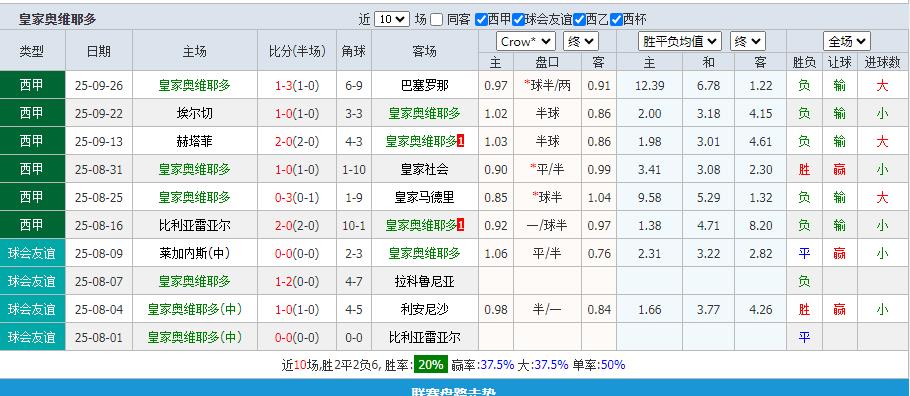The image size is (910, 396).
Task: Click handicap 一/球半 cell
Action: point(547,225)
